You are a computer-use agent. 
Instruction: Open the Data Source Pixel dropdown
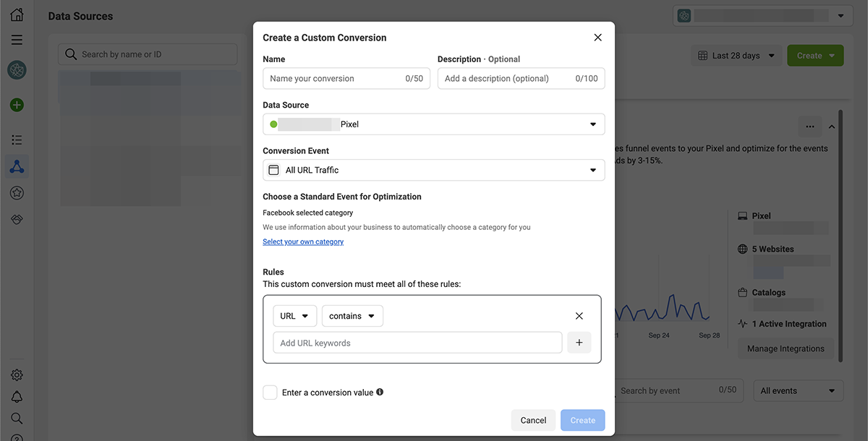point(433,124)
